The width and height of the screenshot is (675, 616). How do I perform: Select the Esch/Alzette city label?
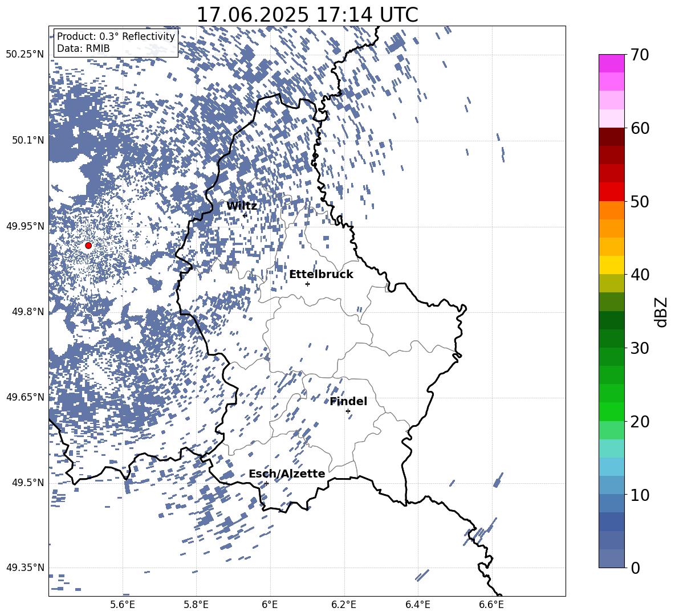[x=287, y=474]
